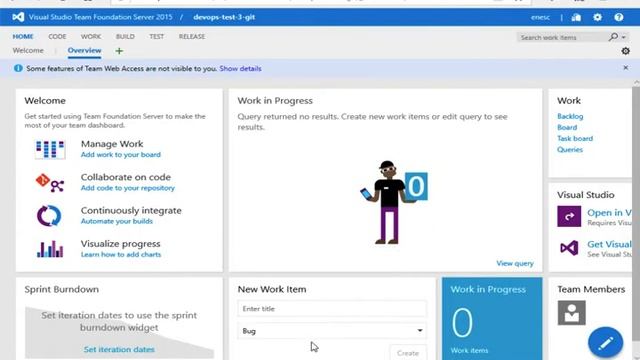
Task: Click the View query link
Action: [x=515, y=263]
